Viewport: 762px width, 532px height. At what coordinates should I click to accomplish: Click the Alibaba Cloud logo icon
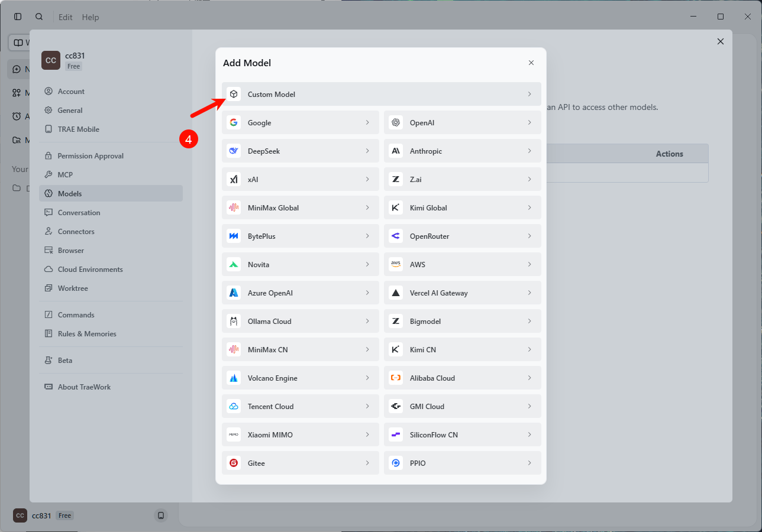pos(396,378)
